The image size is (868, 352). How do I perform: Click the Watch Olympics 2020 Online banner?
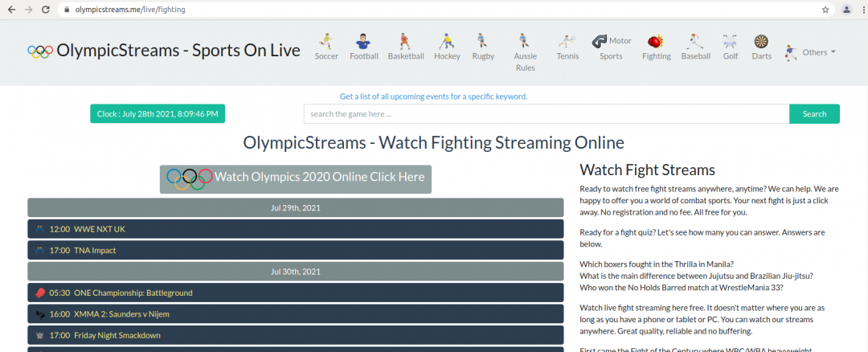point(296,178)
